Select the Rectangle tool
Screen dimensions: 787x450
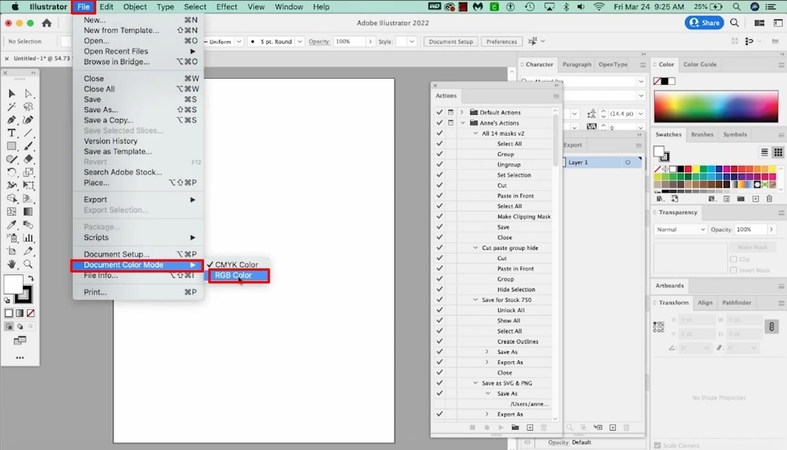pyautogui.click(x=12, y=146)
